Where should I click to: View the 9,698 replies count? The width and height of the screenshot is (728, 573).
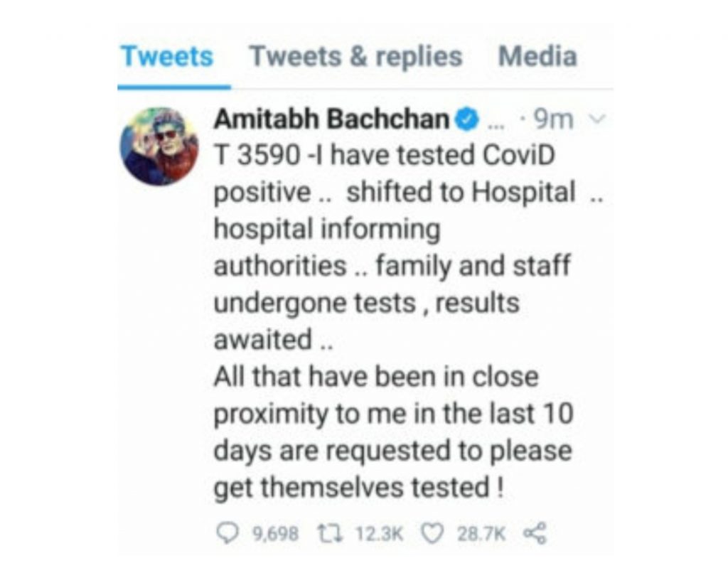point(275,534)
